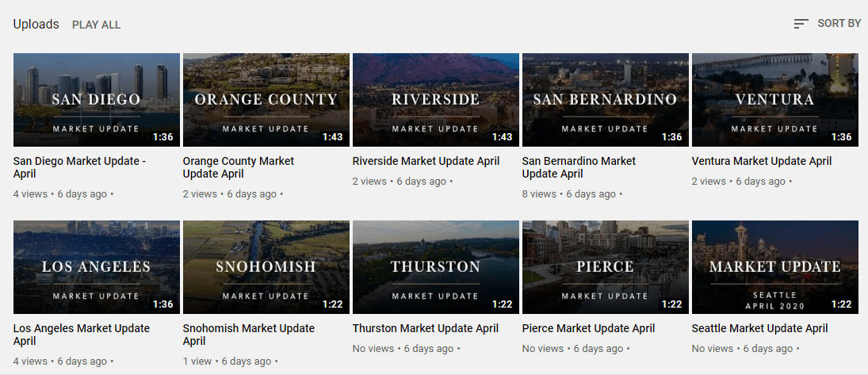Open the San Diego video thumbnail

click(x=97, y=100)
